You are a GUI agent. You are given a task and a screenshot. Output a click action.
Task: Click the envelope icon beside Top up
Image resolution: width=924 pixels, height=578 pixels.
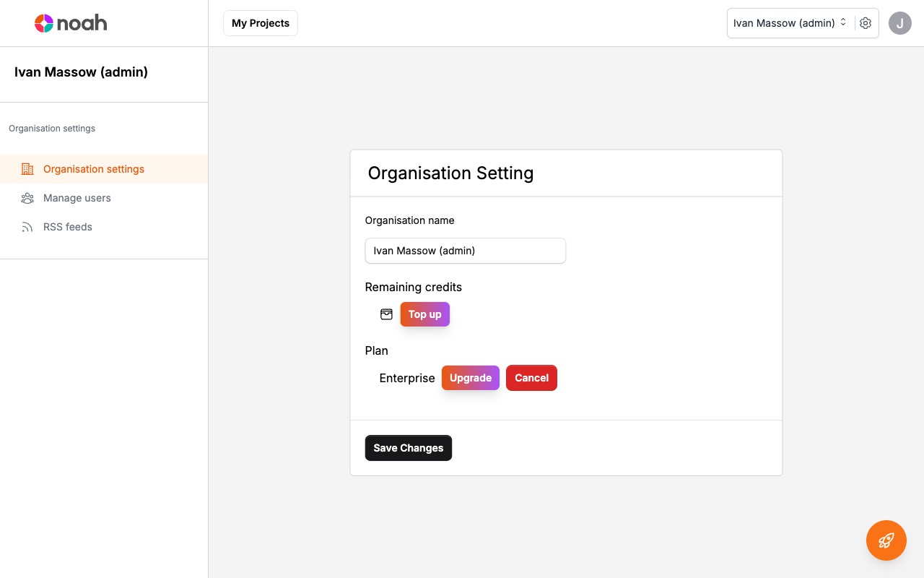pyautogui.click(x=386, y=314)
